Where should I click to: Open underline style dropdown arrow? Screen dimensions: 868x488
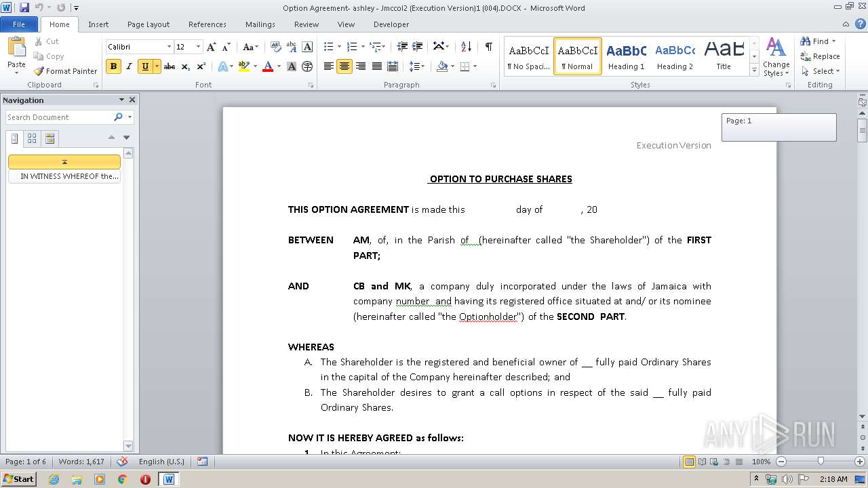(x=157, y=66)
